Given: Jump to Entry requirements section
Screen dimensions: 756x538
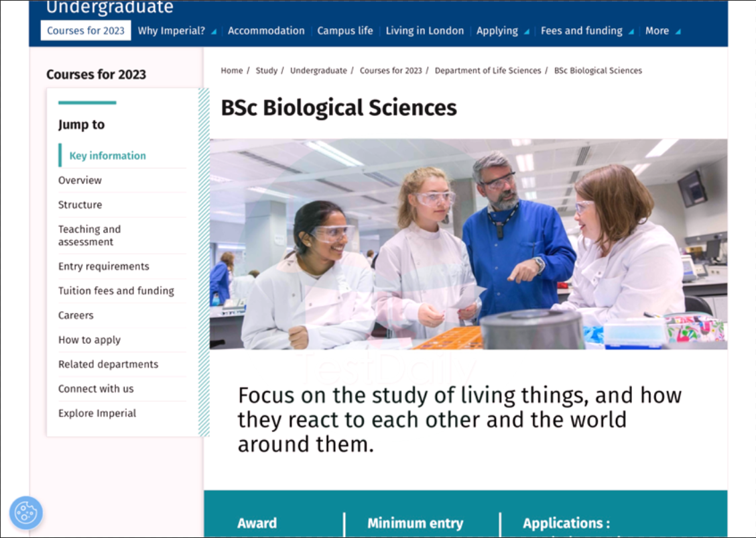Looking at the screenshot, I should point(104,266).
